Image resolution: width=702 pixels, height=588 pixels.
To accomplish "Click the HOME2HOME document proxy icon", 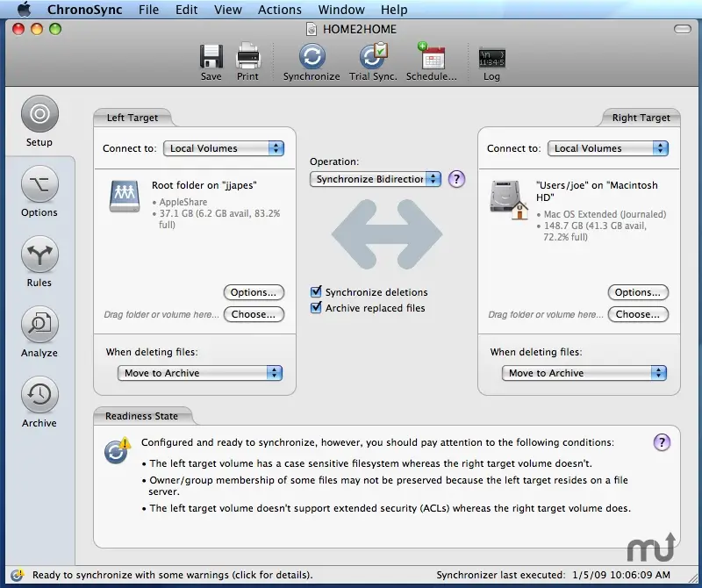I will 312,30.
